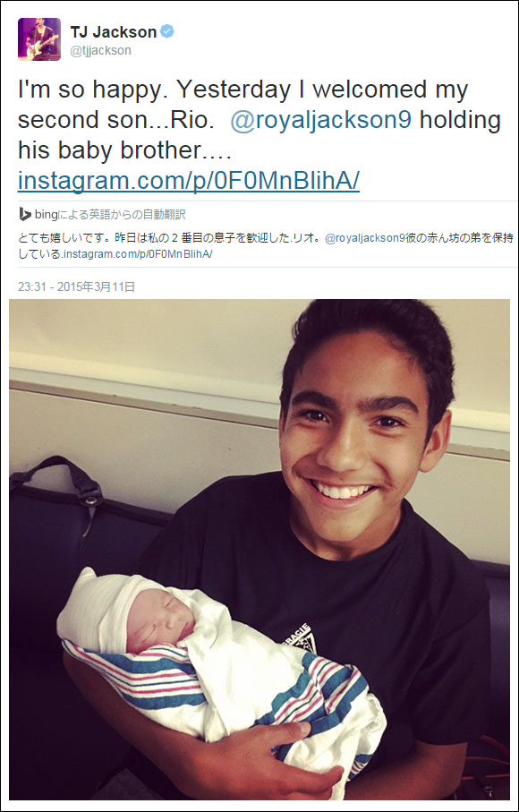Follow the large instagram.com/p/0F0MnBlihA/ link
The image size is (519, 812).
(x=188, y=181)
